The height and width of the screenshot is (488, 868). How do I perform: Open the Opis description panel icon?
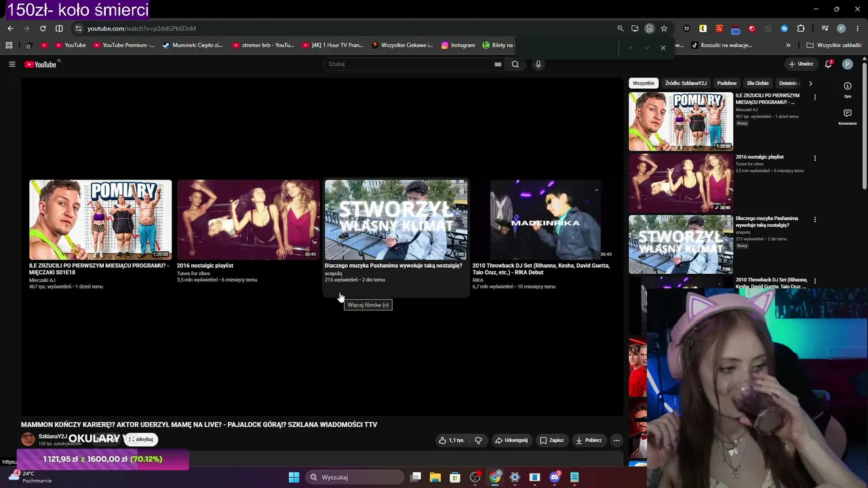[x=848, y=89]
